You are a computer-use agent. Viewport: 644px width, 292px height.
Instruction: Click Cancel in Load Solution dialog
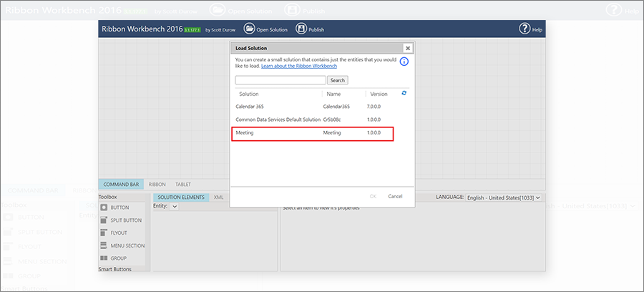pos(395,196)
